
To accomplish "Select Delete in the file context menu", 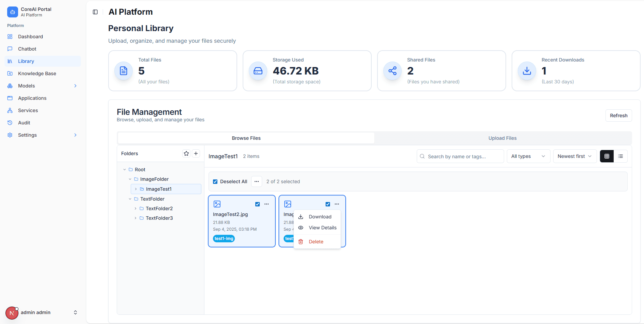I will click(x=316, y=242).
